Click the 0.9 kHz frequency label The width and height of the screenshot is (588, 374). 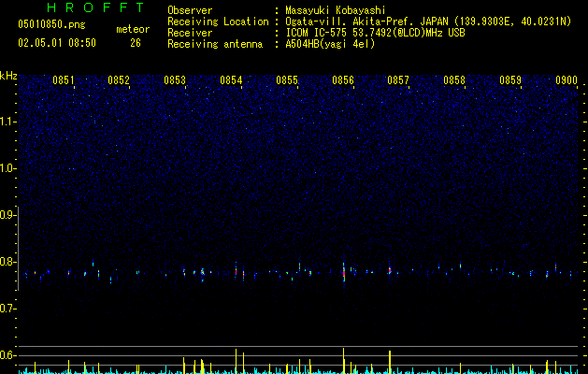[7, 215]
